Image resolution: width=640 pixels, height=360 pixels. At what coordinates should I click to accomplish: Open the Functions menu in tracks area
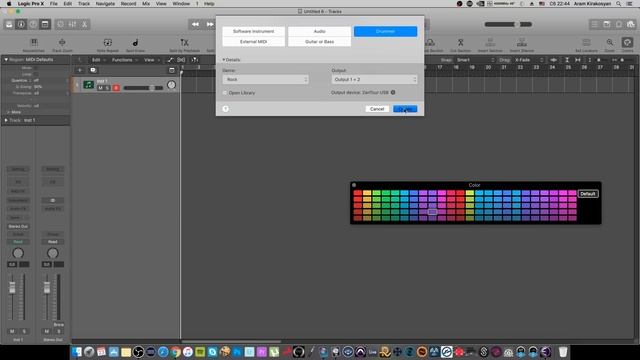pos(124,60)
